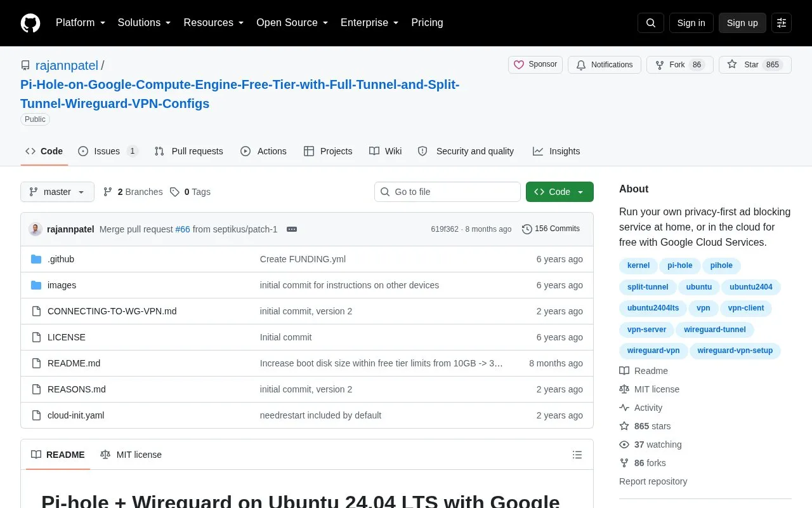The image size is (812, 508).
Task: Click the vpn-server topic tag
Action: click(x=646, y=330)
